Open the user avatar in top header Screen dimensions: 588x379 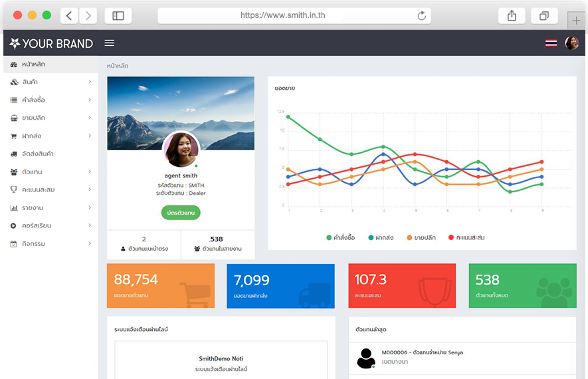[x=571, y=43]
